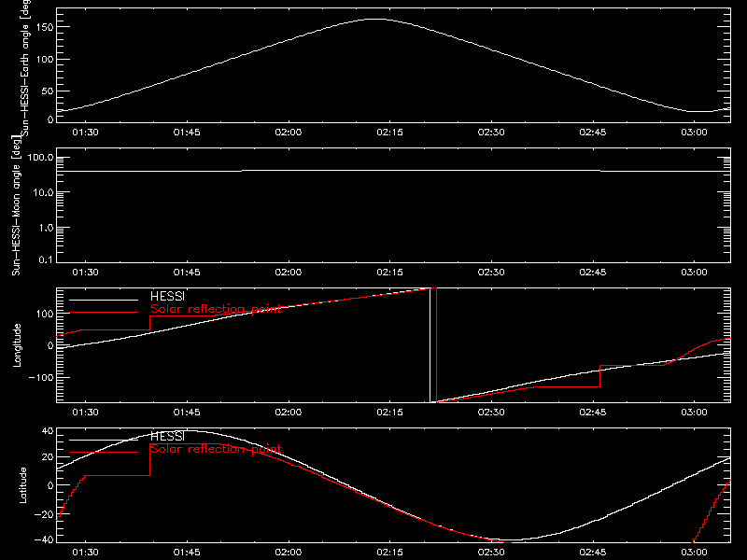Click the 1.0 tick on Moon angle axis
Screen dimensions: 747x560
(x=46, y=228)
